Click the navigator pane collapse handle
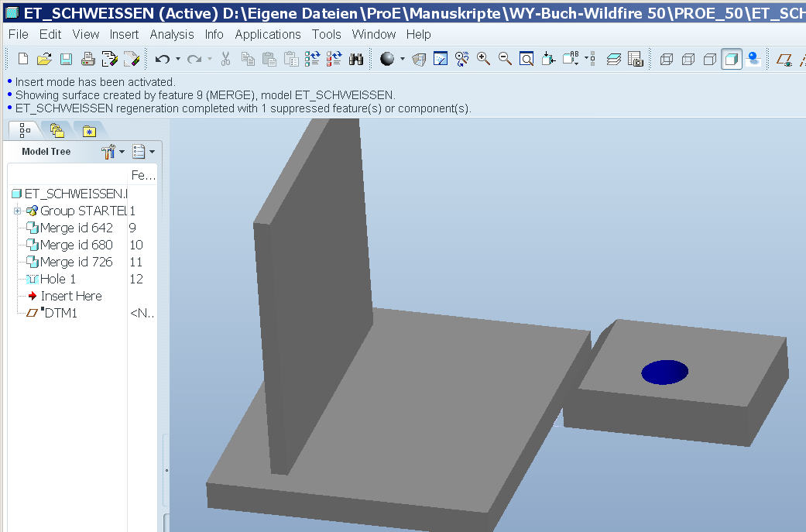806x532 pixels. pos(166,470)
